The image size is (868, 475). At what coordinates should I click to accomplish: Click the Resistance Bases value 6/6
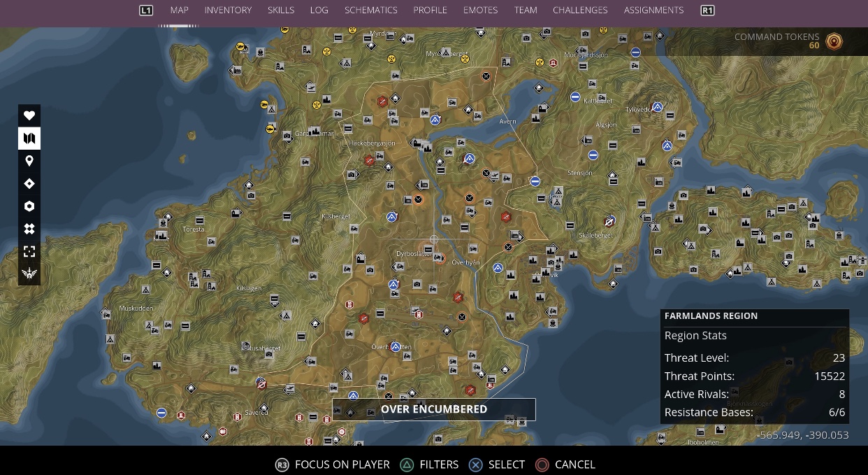click(x=837, y=413)
